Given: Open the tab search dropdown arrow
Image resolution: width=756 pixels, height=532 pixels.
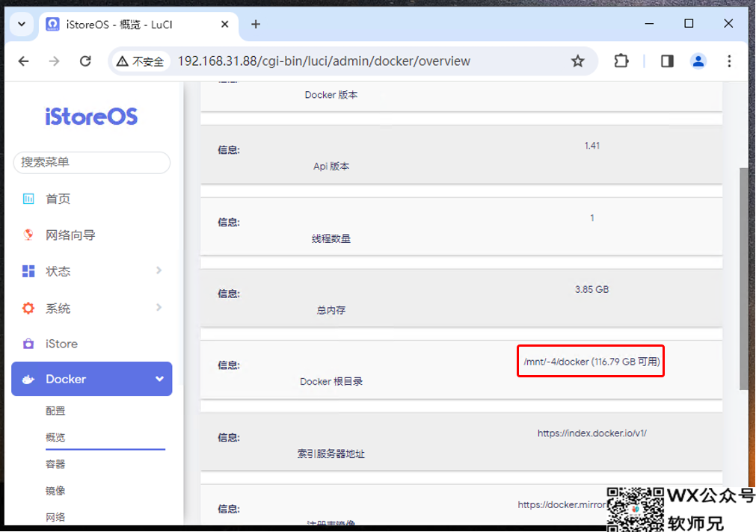Looking at the screenshot, I should [22, 24].
